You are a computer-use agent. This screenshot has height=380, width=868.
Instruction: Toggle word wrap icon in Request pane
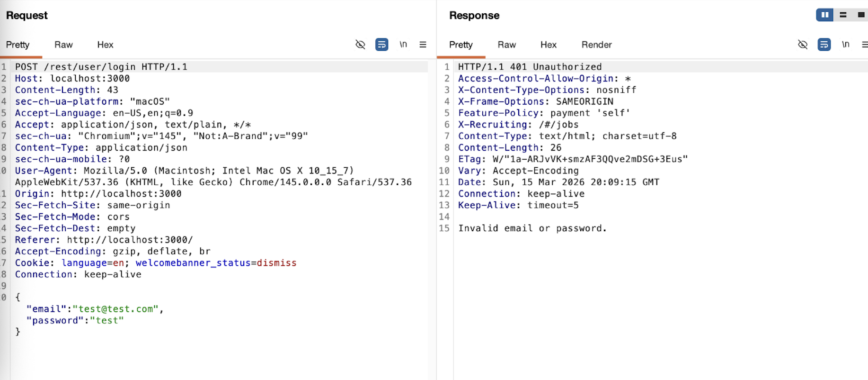pyautogui.click(x=381, y=45)
